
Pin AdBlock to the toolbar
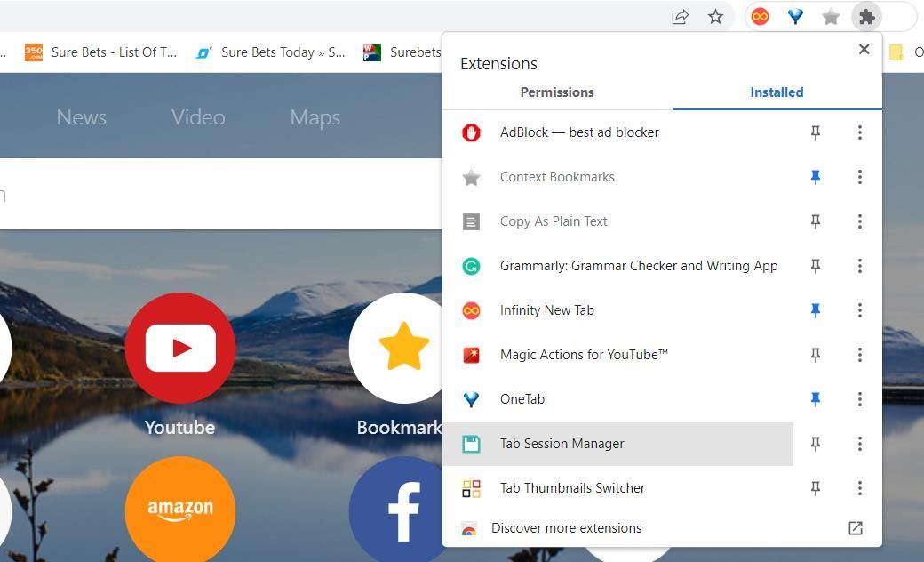[x=815, y=132]
